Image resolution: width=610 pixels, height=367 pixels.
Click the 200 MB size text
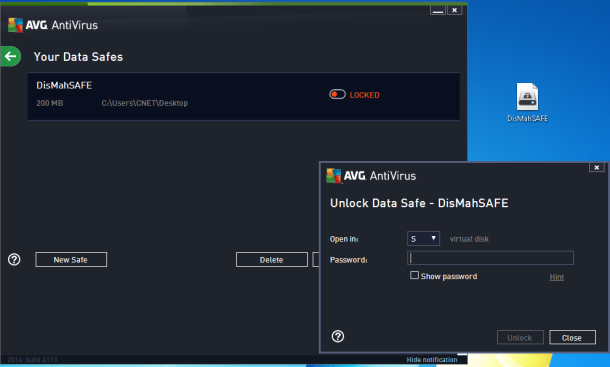(50, 103)
